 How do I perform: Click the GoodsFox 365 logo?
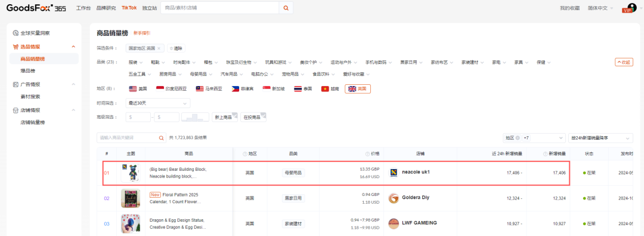click(x=36, y=8)
